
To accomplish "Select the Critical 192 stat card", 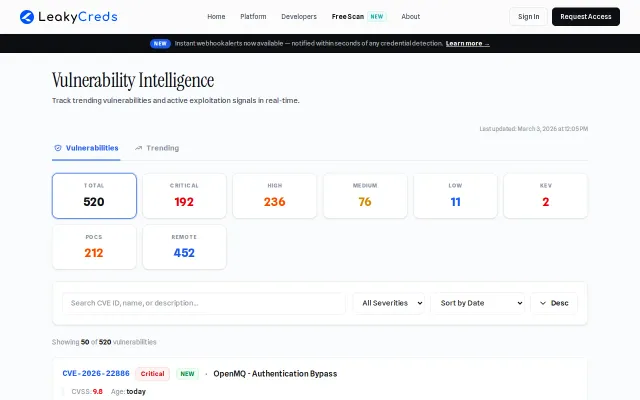I will tap(184, 196).
